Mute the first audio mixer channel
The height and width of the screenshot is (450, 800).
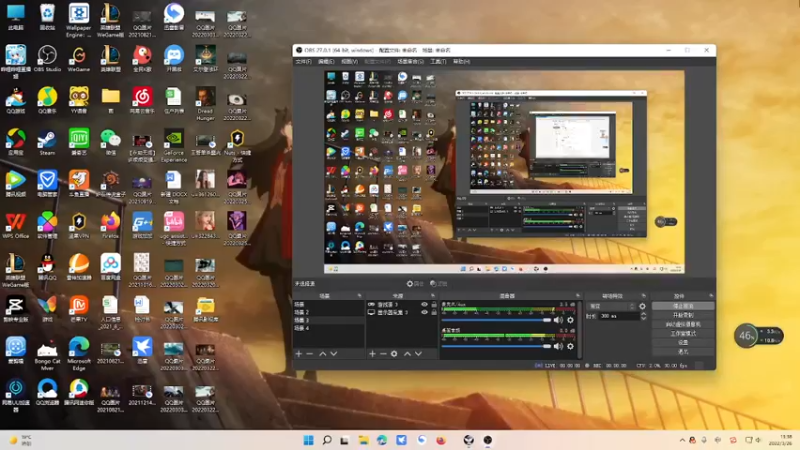point(558,320)
